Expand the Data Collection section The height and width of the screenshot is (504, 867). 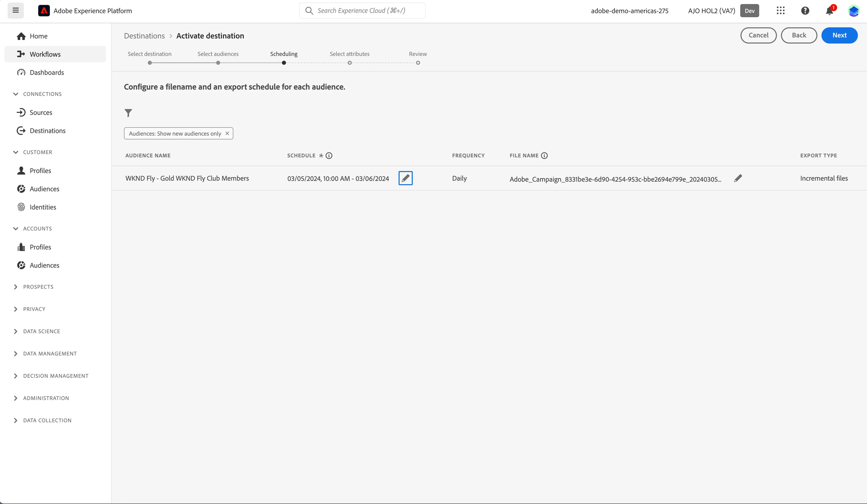click(x=42, y=421)
